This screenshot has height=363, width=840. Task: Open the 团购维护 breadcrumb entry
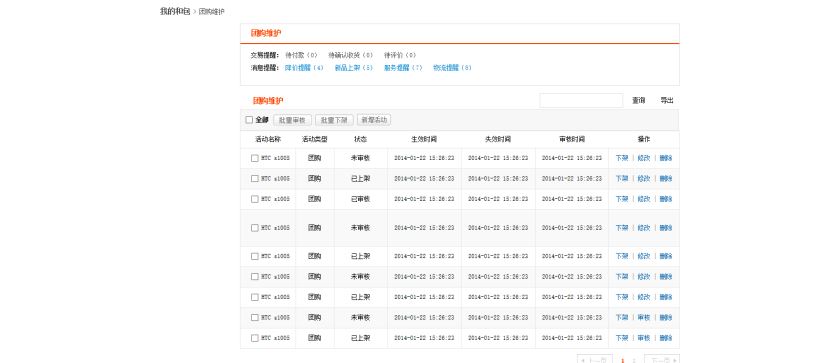tap(212, 12)
